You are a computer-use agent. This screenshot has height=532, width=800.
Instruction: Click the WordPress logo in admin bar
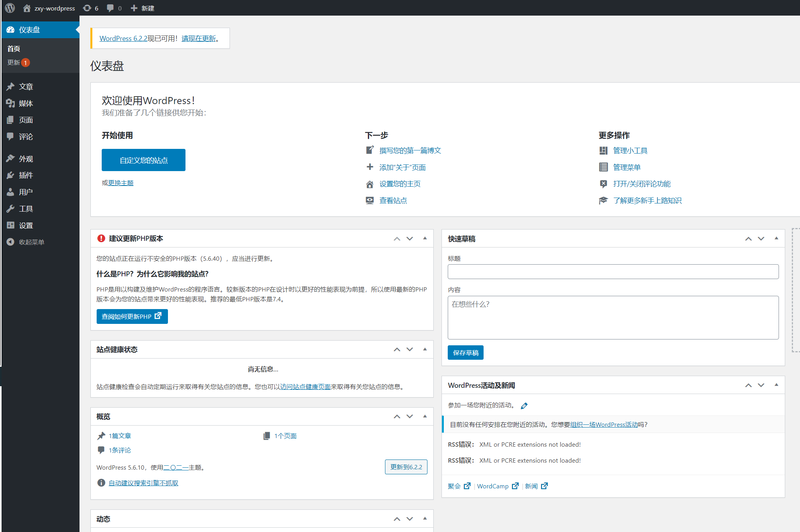pyautogui.click(x=10, y=8)
